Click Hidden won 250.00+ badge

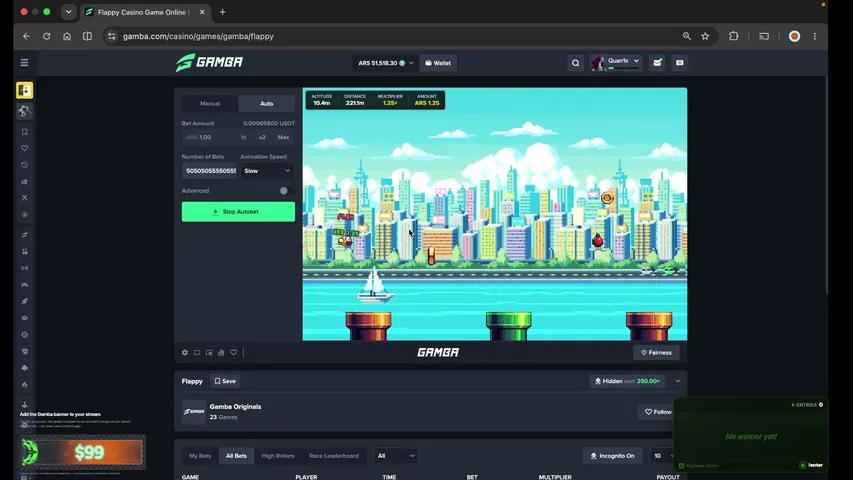tap(627, 381)
